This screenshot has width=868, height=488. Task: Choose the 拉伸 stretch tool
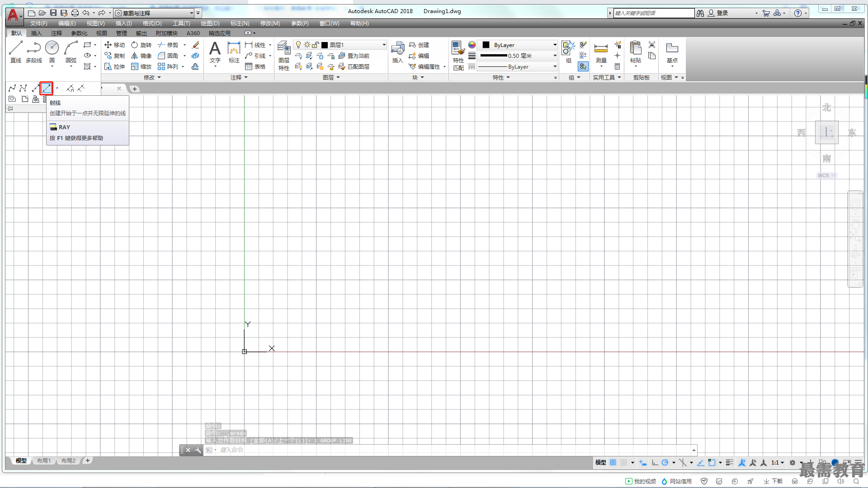(115, 66)
